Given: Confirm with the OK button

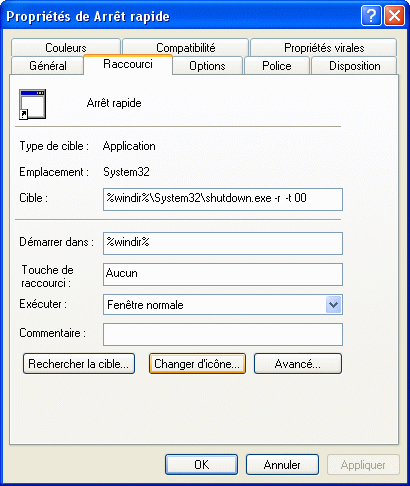Looking at the screenshot, I should click(x=201, y=465).
